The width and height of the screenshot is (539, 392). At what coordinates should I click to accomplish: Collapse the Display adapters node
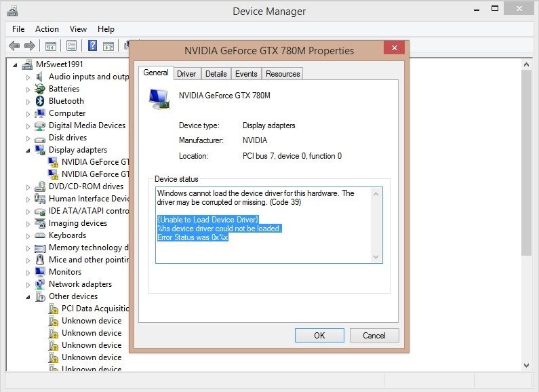tap(28, 151)
